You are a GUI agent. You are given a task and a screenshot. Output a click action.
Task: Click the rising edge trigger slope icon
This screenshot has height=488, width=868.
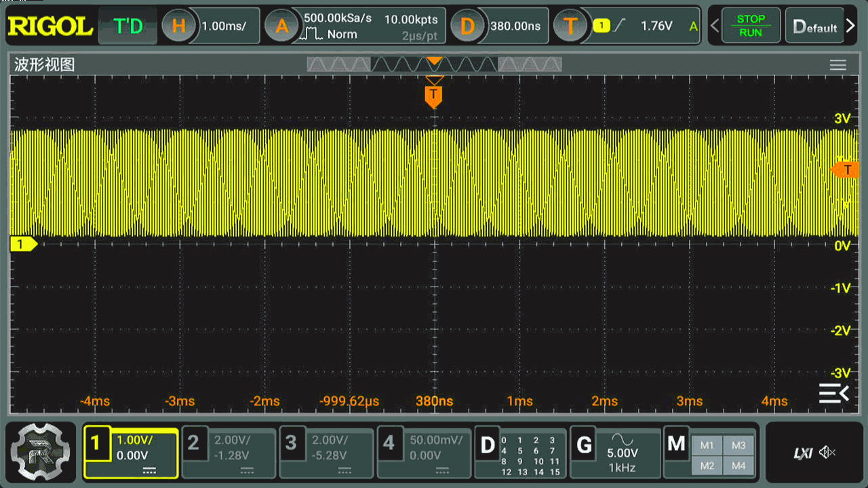[620, 26]
